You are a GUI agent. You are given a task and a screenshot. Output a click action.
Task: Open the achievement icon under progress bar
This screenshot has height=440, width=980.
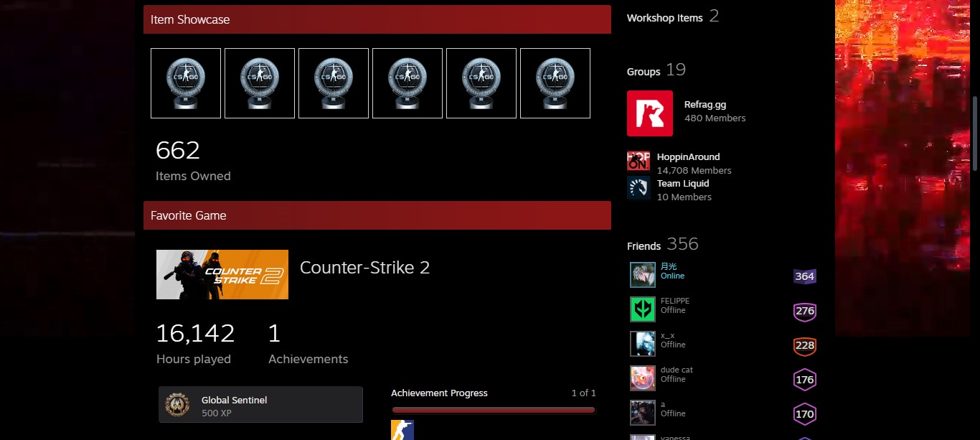click(x=402, y=430)
